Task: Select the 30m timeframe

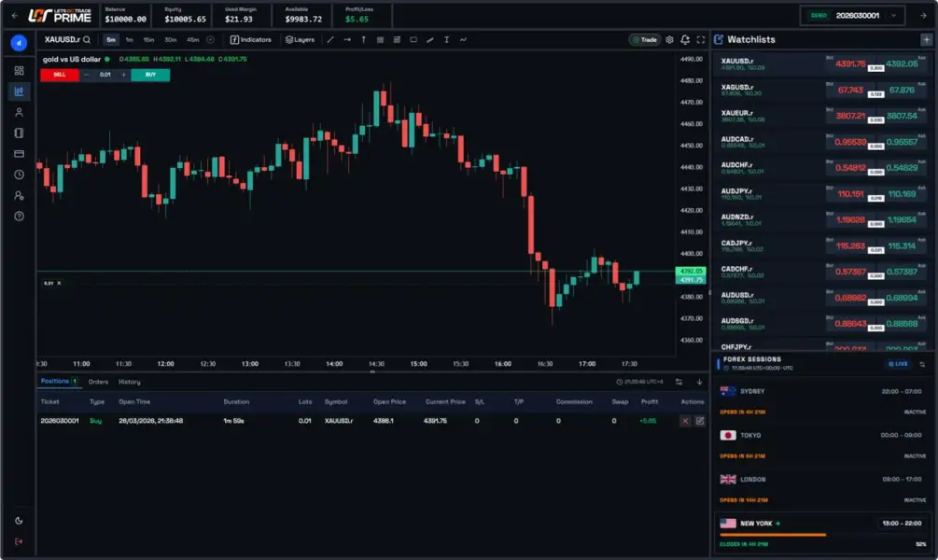Action: click(171, 40)
